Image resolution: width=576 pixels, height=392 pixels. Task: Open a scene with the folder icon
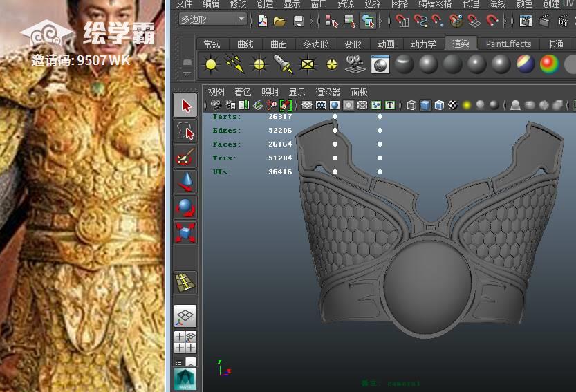[x=279, y=21]
